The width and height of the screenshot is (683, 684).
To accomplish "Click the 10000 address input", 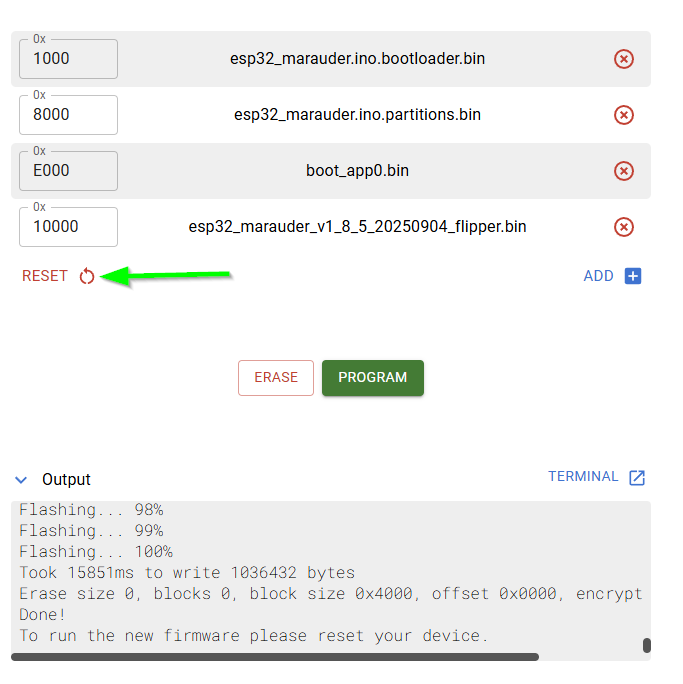I will [x=68, y=227].
